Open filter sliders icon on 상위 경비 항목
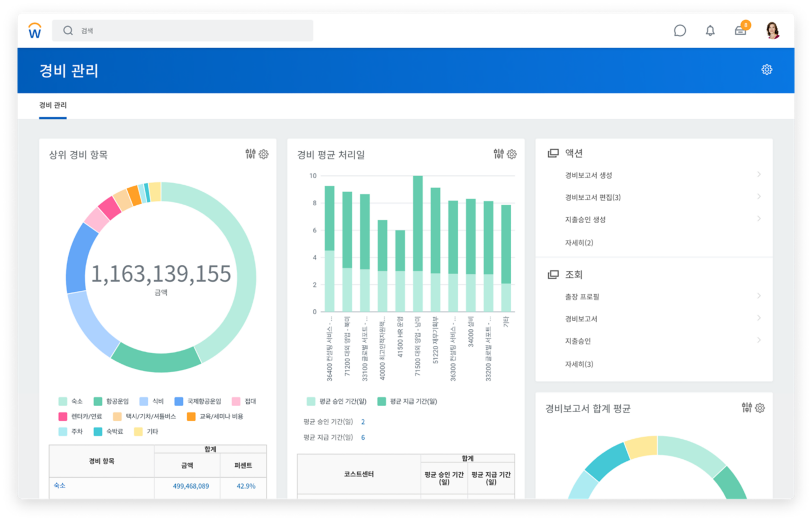Image resolution: width=812 pixels, height=521 pixels. [x=250, y=154]
